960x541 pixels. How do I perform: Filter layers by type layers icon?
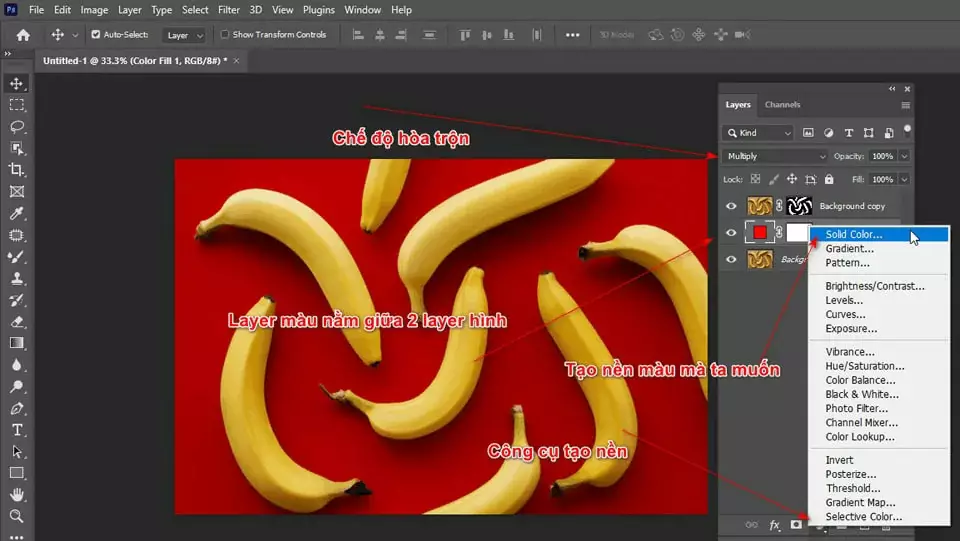pos(849,133)
